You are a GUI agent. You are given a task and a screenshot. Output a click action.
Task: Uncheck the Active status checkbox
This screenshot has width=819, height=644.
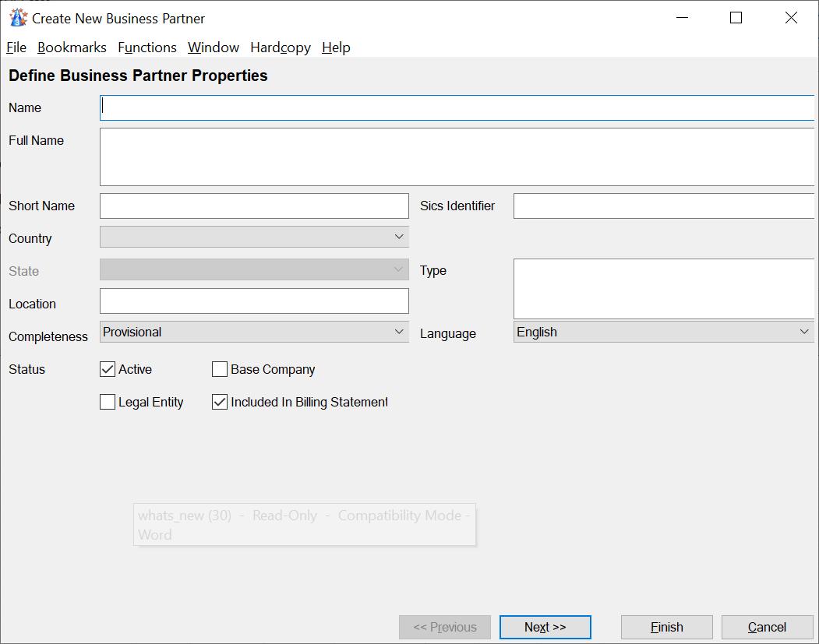(x=108, y=370)
